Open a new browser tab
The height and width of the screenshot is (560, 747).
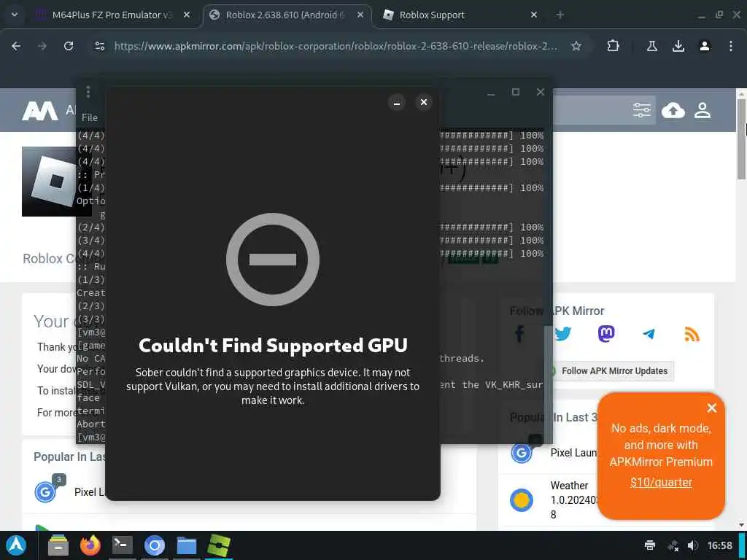coord(560,15)
